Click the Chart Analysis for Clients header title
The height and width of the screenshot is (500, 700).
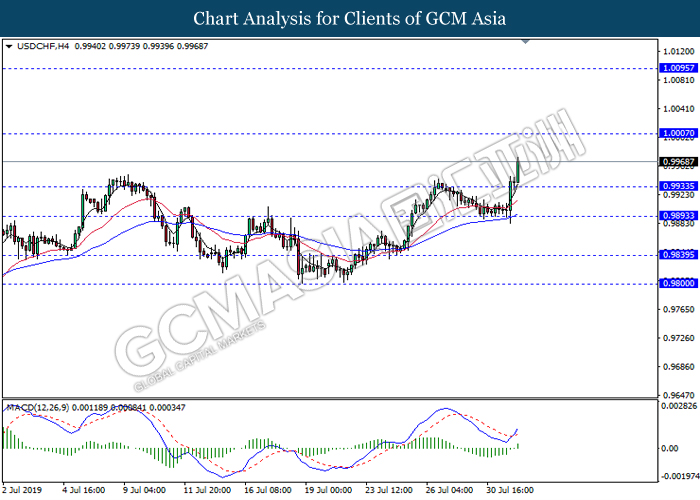point(350,19)
